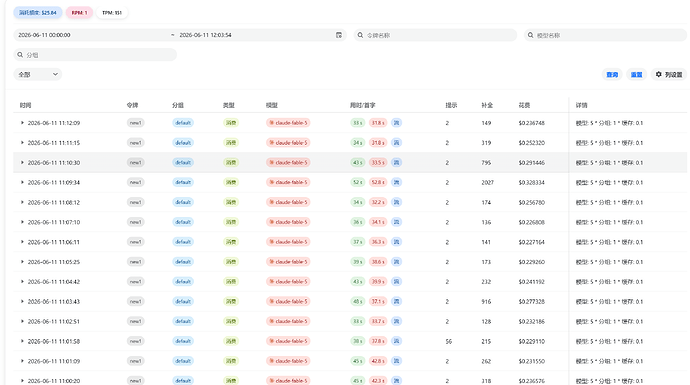Focus the 模型名称 model name search field

606,35
